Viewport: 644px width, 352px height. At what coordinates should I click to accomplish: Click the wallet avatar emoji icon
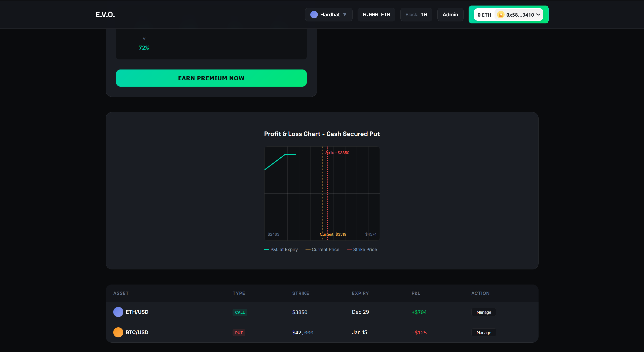[x=501, y=15]
